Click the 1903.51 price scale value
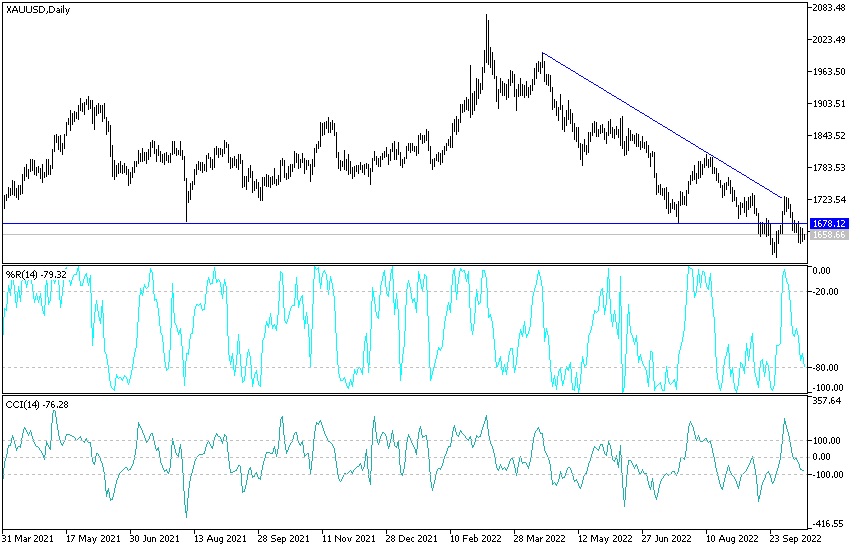Image resolution: width=860 pixels, height=550 pixels. click(829, 104)
